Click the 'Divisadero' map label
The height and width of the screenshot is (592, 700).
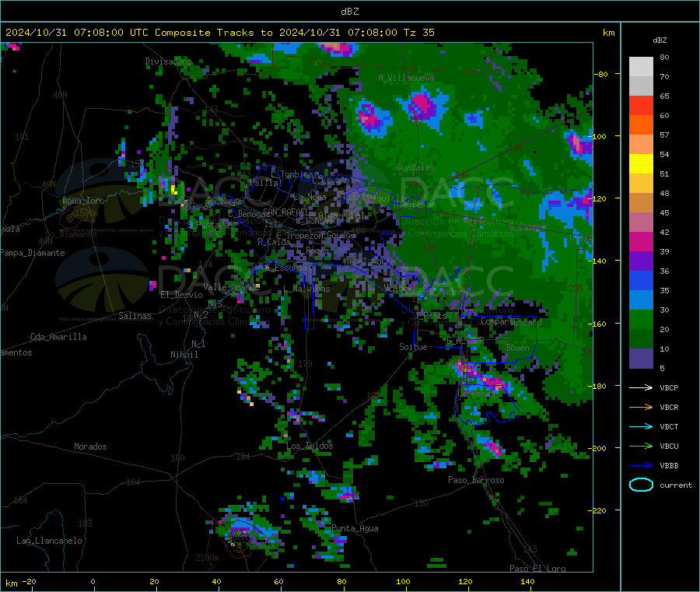click(168, 61)
